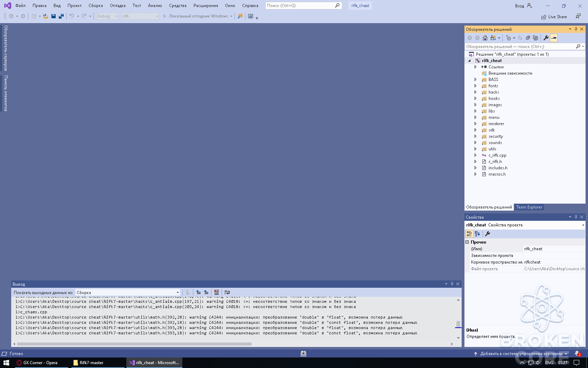Toggle Categorized view in Properties panel
Image resolution: width=588 pixels, height=368 pixels.
pos(469,234)
